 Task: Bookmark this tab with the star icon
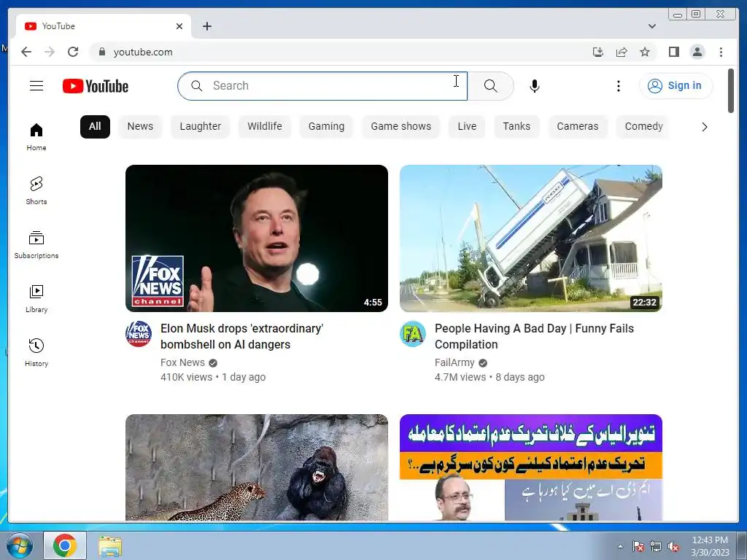(645, 52)
